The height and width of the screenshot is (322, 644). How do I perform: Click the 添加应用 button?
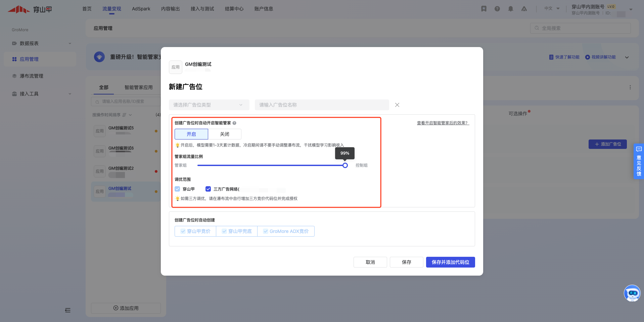(126, 308)
